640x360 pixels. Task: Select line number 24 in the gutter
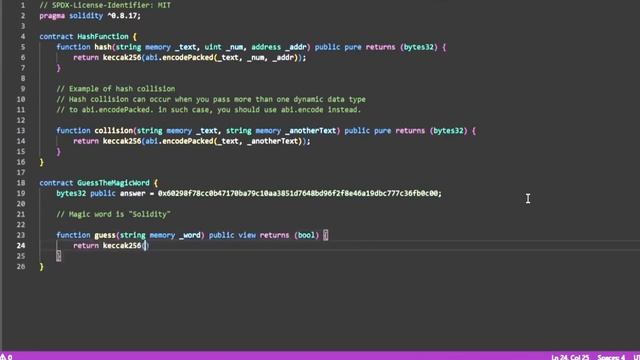pos(21,246)
